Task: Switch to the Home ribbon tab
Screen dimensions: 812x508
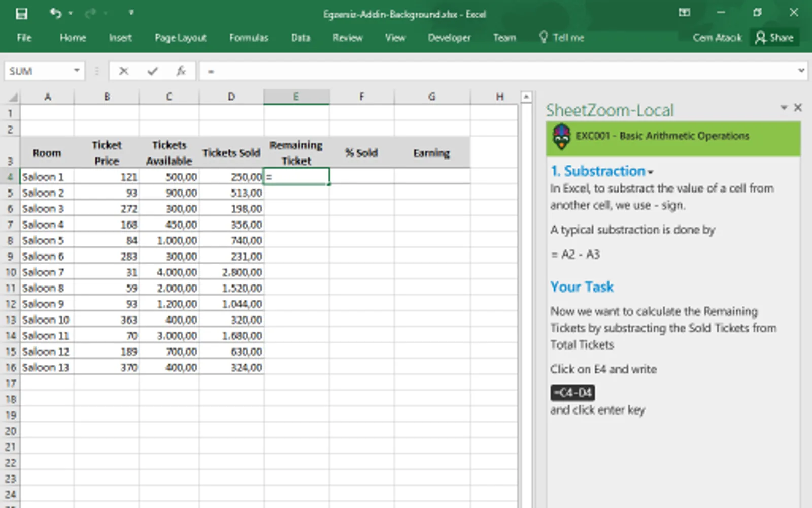Action: coord(73,38)
